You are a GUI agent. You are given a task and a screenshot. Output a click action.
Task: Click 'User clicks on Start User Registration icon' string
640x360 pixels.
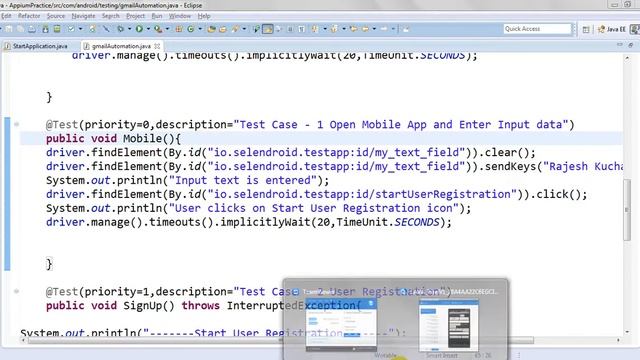(x=313, y=208)
